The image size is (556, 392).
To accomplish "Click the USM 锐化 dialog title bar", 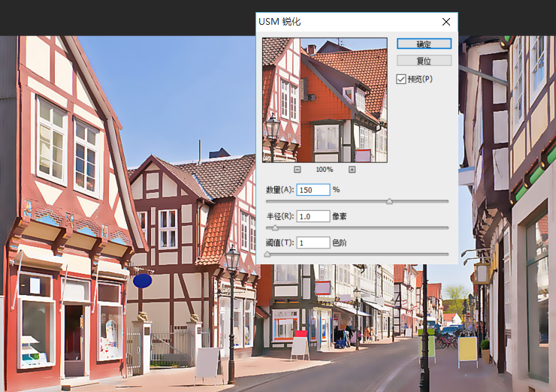I will click(x=338, y=22).
